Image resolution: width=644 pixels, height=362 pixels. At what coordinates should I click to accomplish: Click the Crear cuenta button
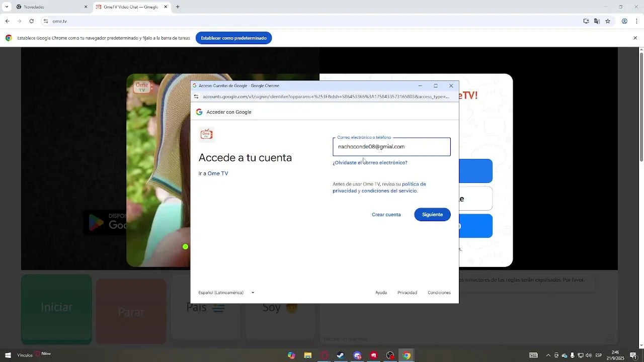pos(386,215)
